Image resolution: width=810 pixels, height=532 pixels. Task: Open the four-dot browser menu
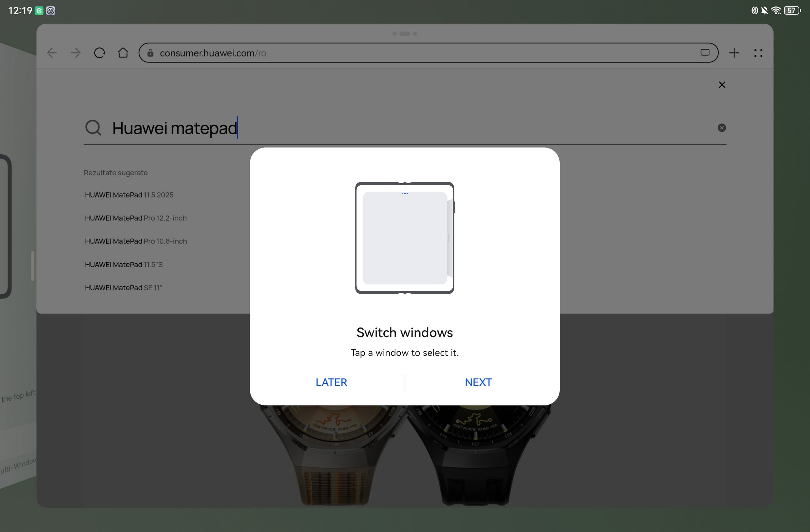click(x=758, y=53)
